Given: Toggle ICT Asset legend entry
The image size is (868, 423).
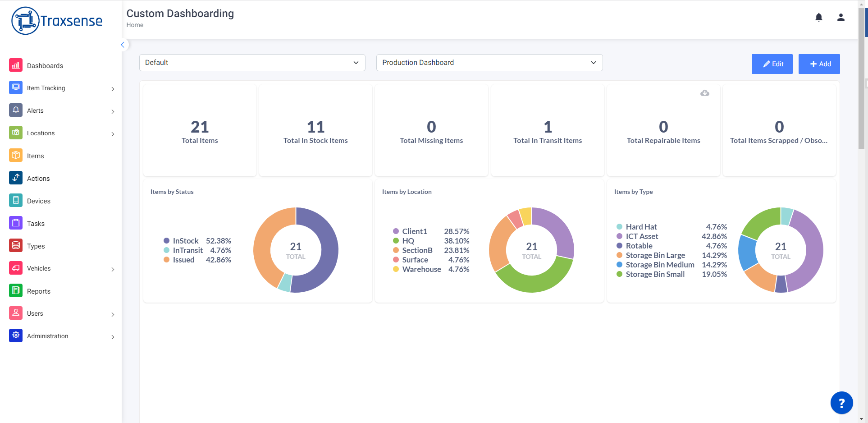Looking at the screenshot, I should 672,236.
